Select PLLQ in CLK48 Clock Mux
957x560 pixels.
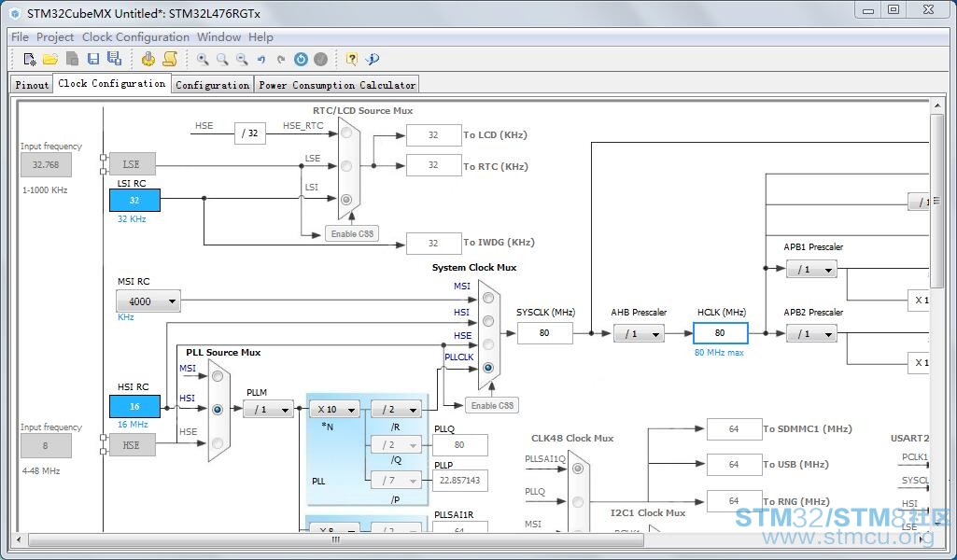click(x=578, y=502)
